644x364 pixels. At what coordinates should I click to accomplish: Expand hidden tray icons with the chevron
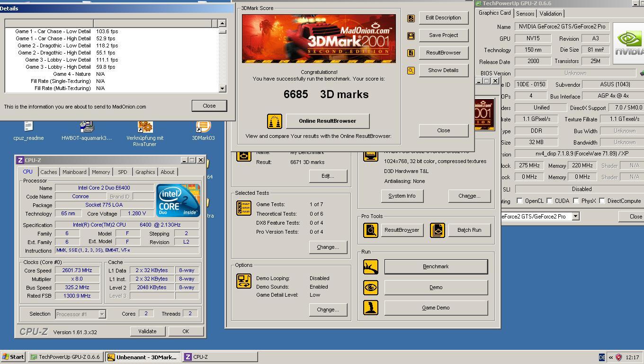[611, 357]
